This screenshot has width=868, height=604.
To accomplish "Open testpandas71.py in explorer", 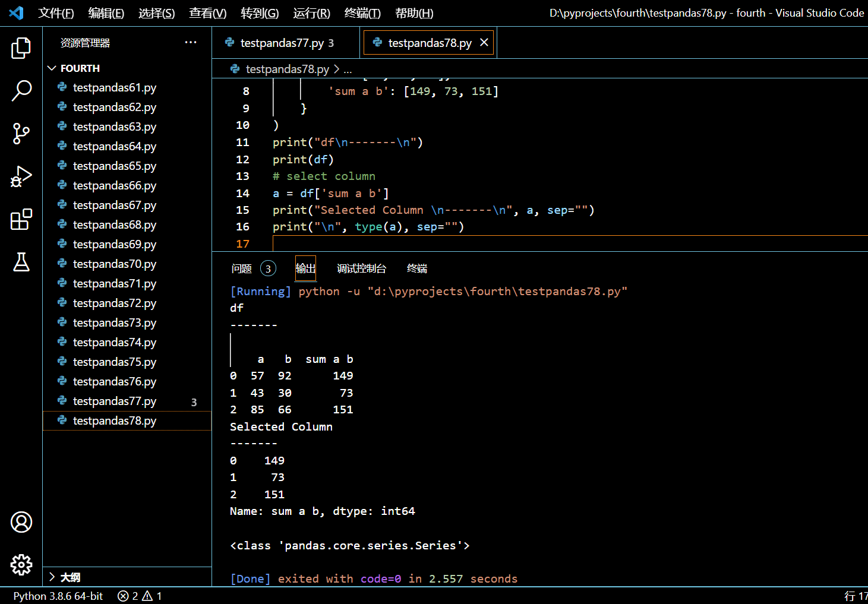I will click(127, 283).
